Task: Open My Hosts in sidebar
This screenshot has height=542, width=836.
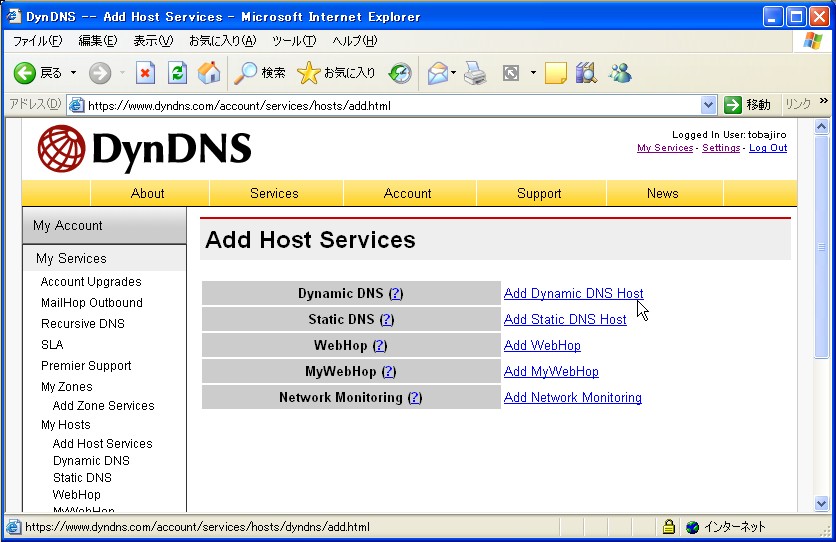Action: click(66, 425)
